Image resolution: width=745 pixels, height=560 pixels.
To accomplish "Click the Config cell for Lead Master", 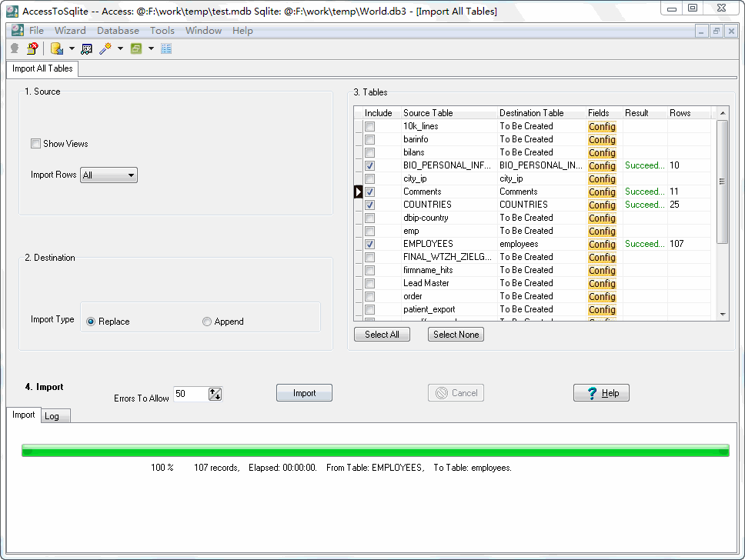I will pos(602,283).
